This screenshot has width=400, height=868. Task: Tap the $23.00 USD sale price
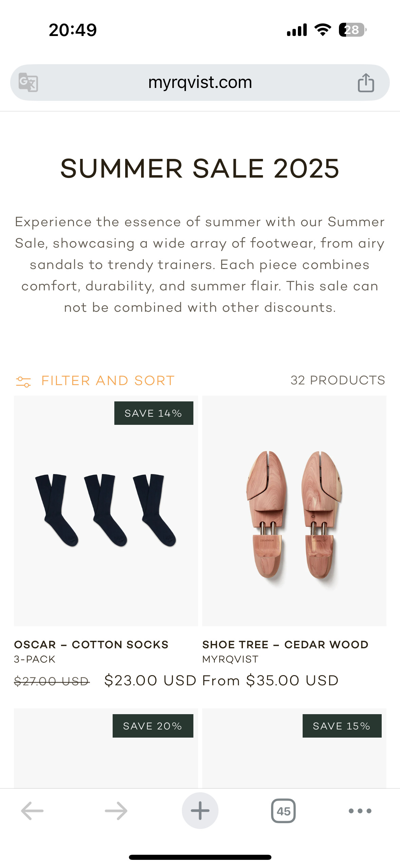150,680
